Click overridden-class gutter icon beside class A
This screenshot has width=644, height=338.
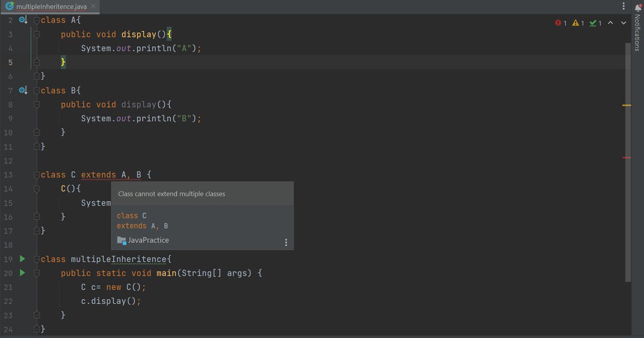(x=23, y=20)
